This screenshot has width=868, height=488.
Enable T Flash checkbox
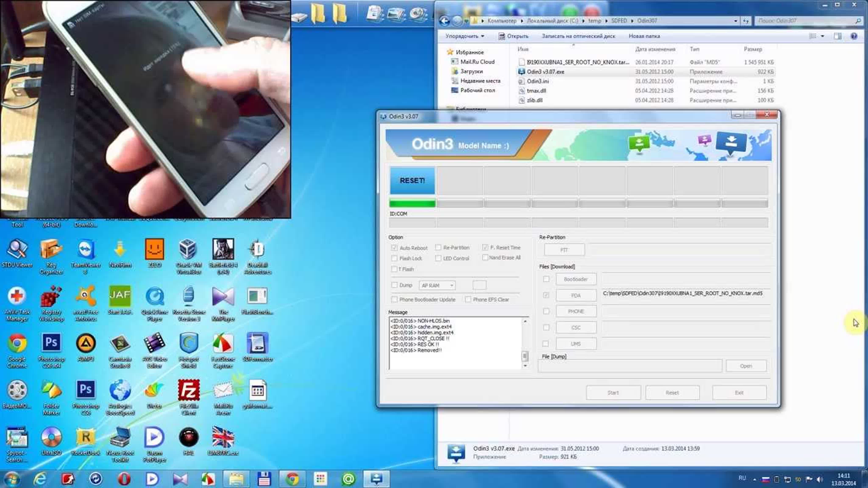click(394, 269)
